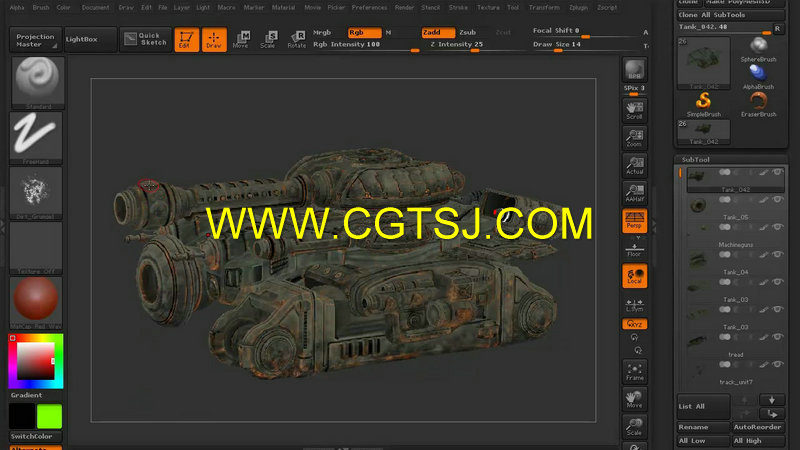800x450 pixels.
Task: Select the Scroll canvas hand icon
Action: (634, 111)
